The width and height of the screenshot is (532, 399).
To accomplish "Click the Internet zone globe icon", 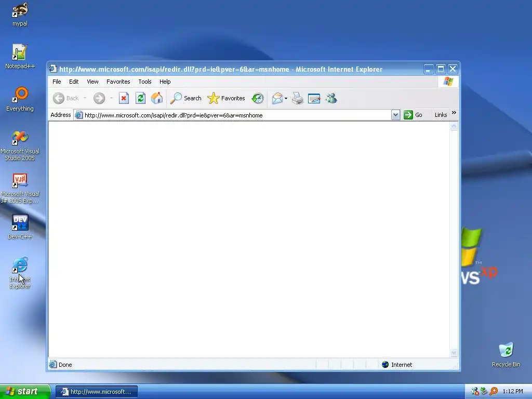I will [x=385, y=364].
